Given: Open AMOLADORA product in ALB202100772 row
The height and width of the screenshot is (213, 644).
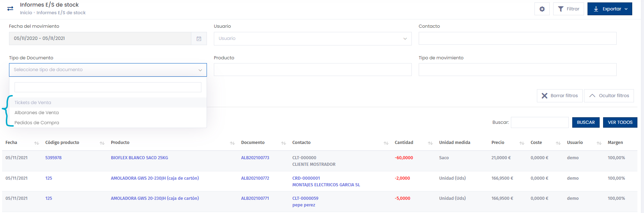Looking at the screenshot, I should tap(155, 178).
